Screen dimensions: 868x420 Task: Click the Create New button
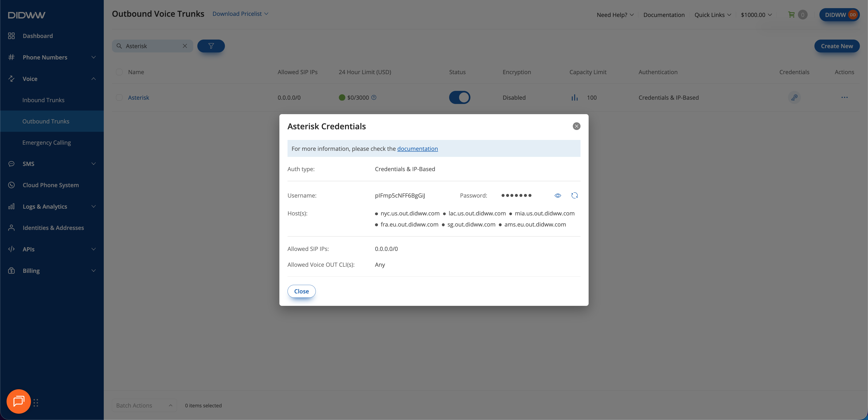[837, 46]
